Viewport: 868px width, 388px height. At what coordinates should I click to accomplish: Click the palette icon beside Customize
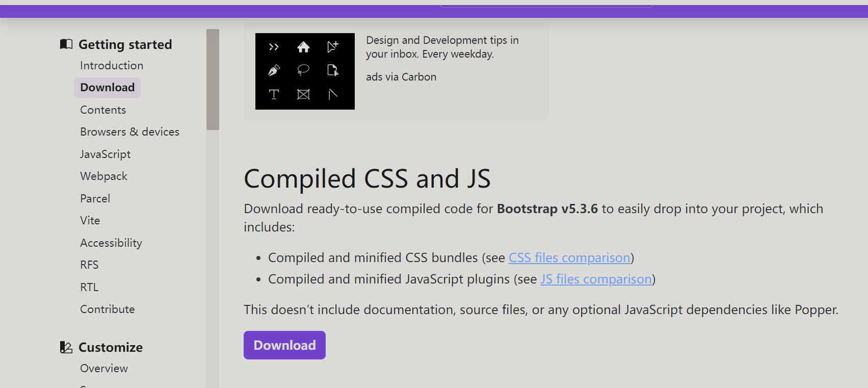tap(66, 347)
